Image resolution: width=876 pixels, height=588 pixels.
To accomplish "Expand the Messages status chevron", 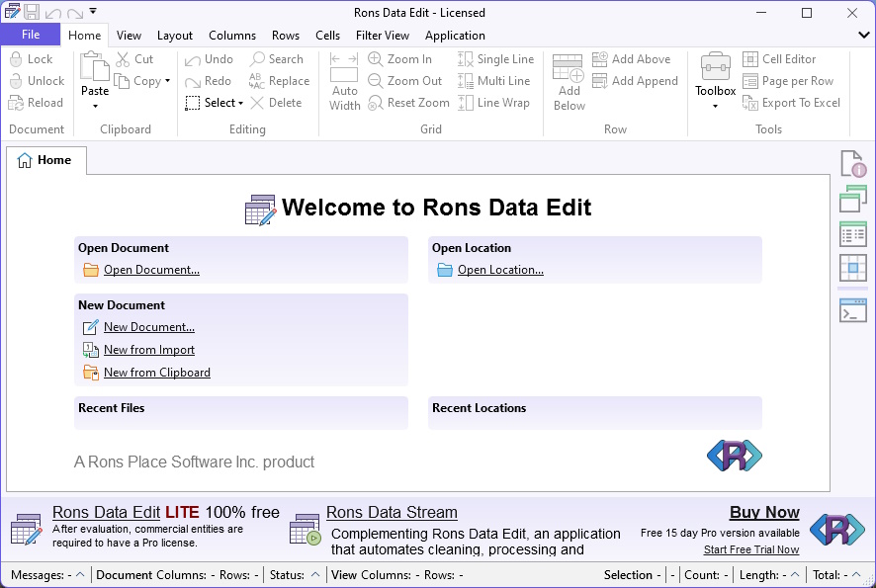I will tap(80, 574).
